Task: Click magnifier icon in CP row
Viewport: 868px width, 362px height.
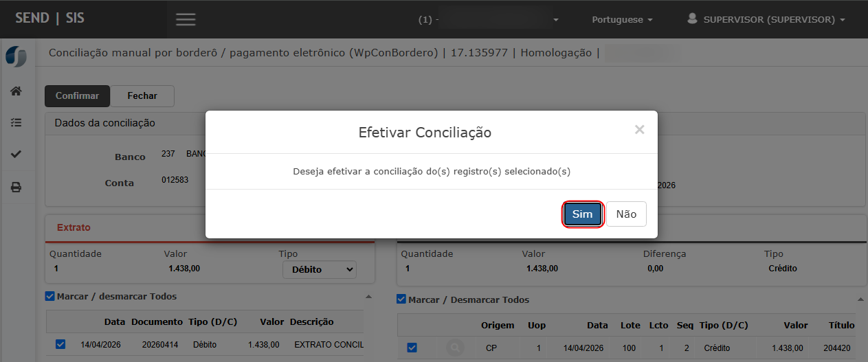Action: click(x=454, y=348)
